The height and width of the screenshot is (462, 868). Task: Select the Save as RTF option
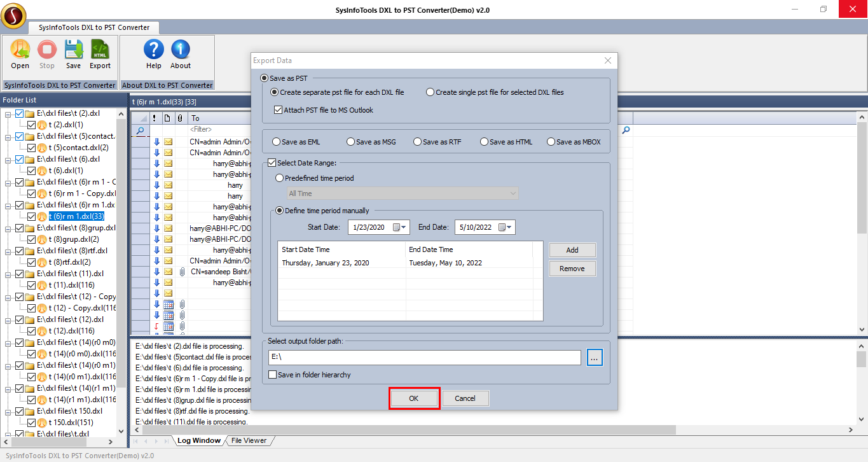tap(417, 142)
